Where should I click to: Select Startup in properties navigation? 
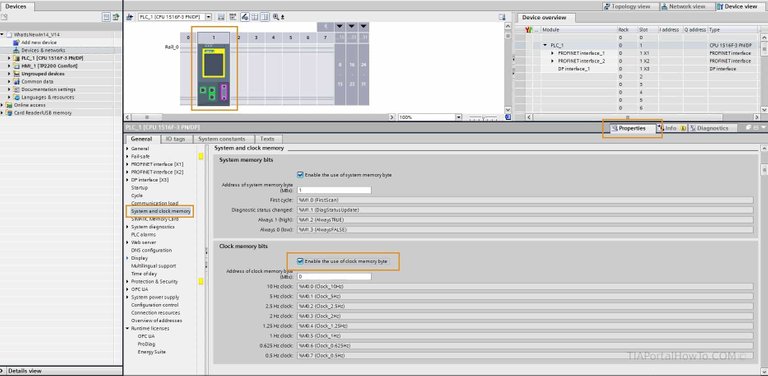(139, 188)
